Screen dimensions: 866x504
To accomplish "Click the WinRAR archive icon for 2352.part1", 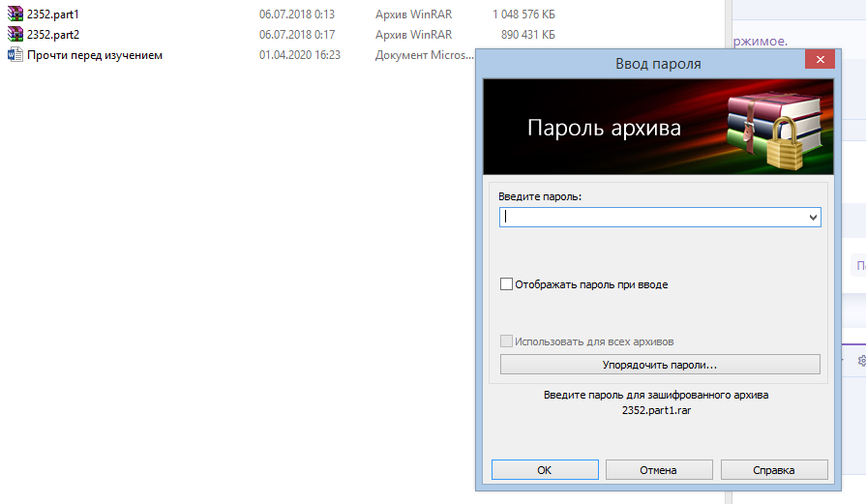I will click(15, 15).
